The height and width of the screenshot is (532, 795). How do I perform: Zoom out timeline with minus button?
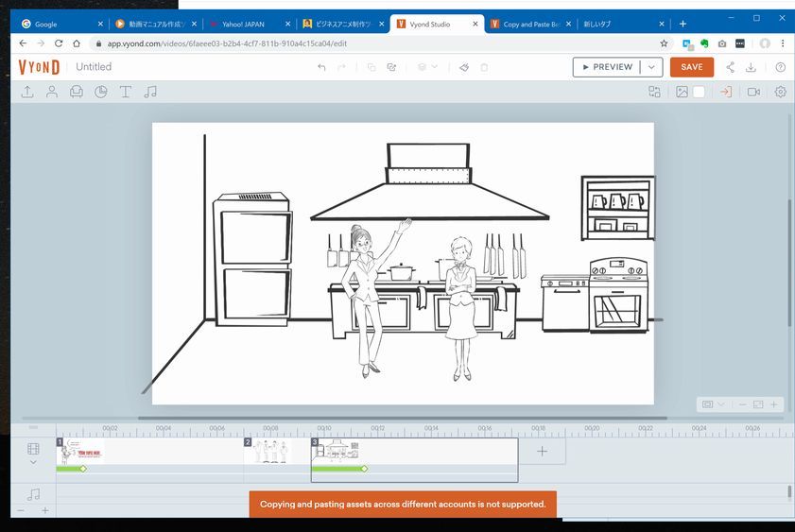(21, 510)
